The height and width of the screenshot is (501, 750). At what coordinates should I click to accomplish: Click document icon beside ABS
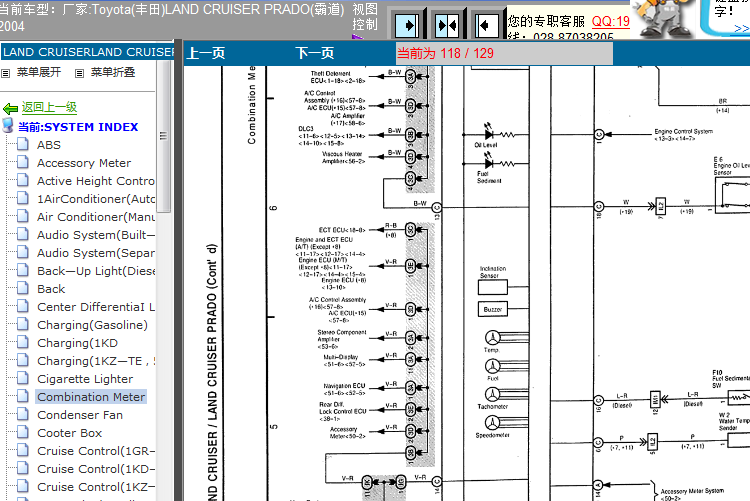pos(23,144)
